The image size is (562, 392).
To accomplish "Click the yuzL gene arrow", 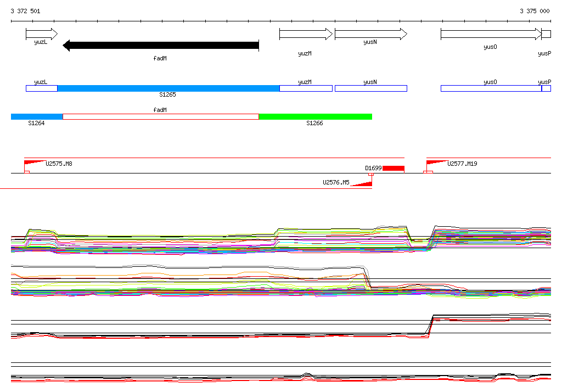I will tap(42, 34).
